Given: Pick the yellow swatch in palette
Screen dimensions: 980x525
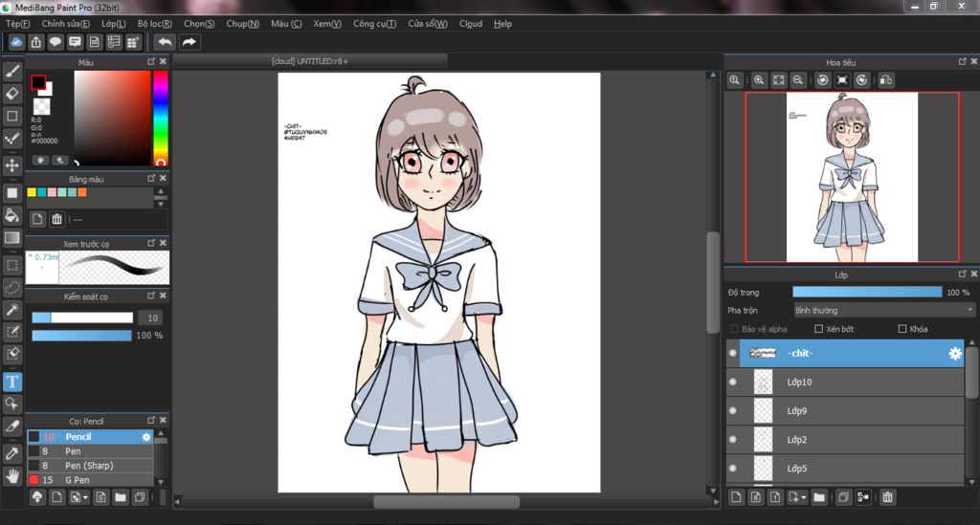Looking at the screenshot, I should point(32,192).
